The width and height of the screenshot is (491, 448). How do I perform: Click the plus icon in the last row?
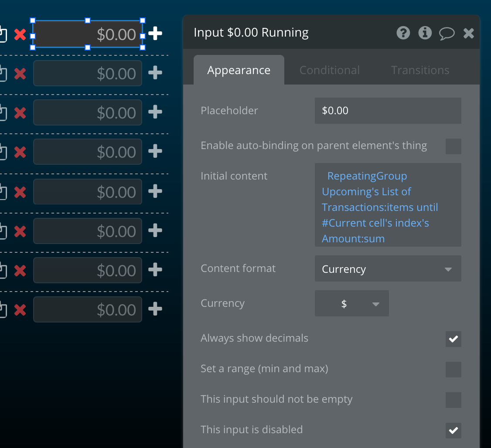coord(155,309)
